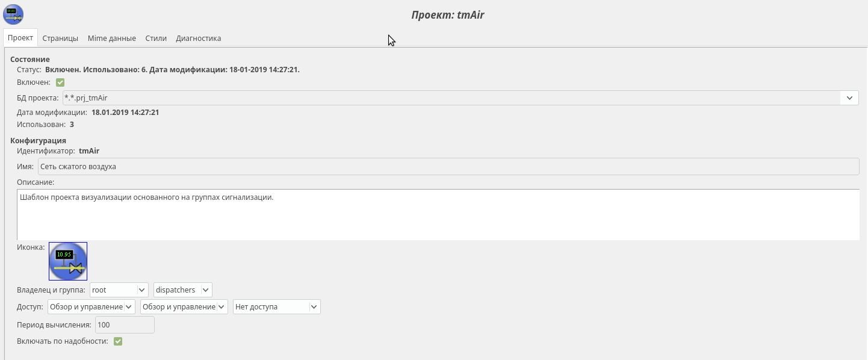868x360 pixels.
Task: Open the 'Стили' tab
Action: [x=156, y=38]
